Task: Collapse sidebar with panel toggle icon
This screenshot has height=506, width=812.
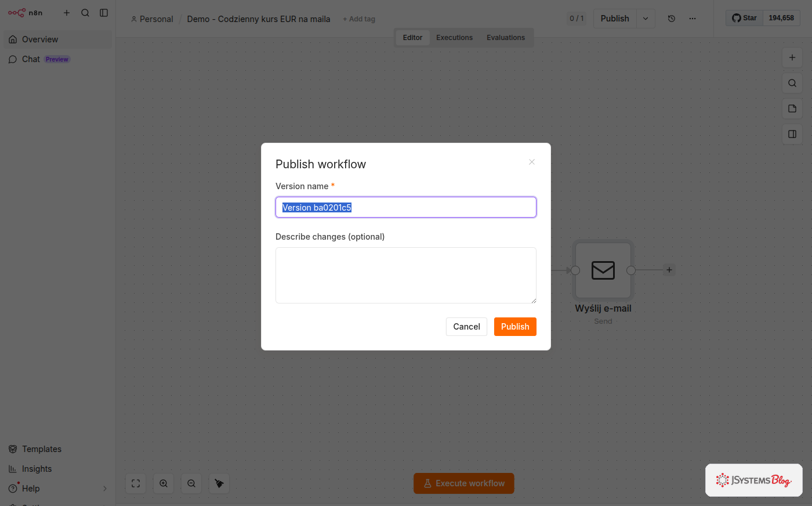Action: click(x=104, y=13)
